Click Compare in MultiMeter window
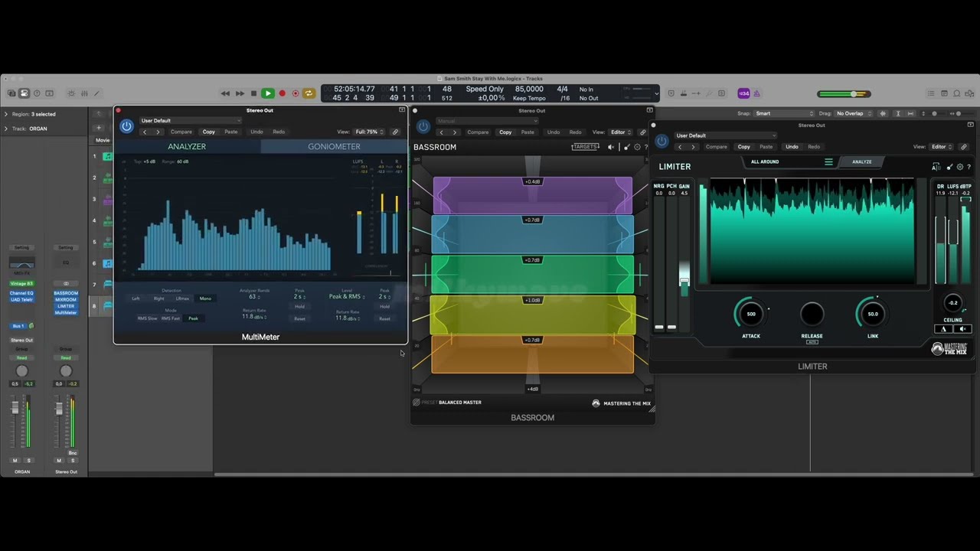980x551 pixels. (181, 132)
